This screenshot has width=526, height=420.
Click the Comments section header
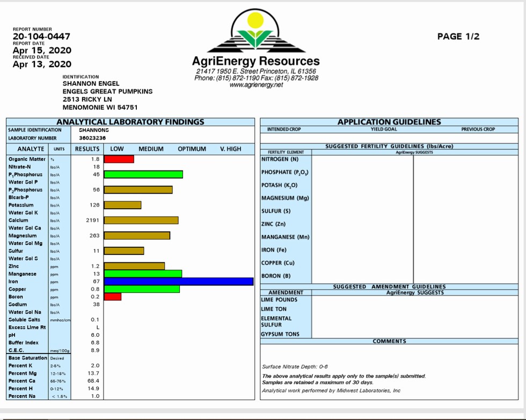[x=390, y=341]
